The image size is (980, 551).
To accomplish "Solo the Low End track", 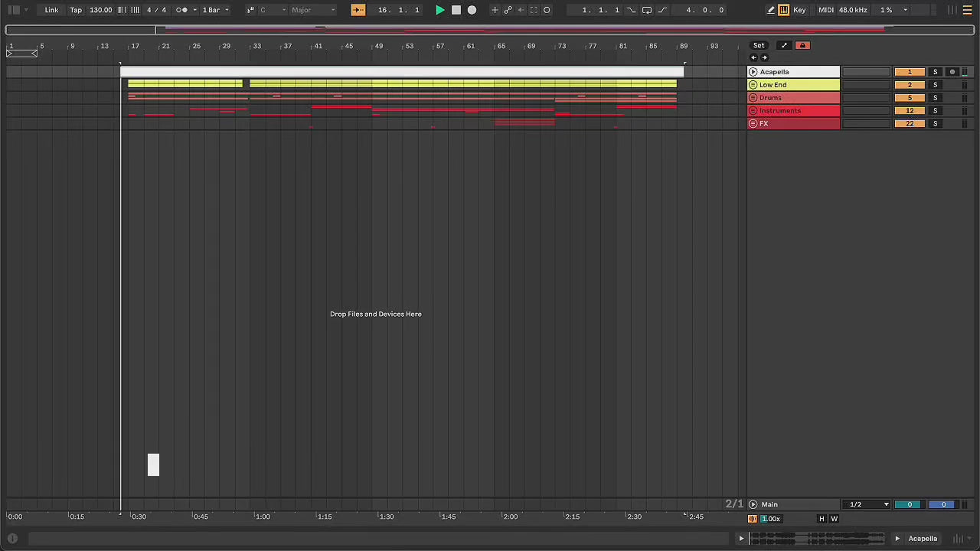I will point(935,85).
